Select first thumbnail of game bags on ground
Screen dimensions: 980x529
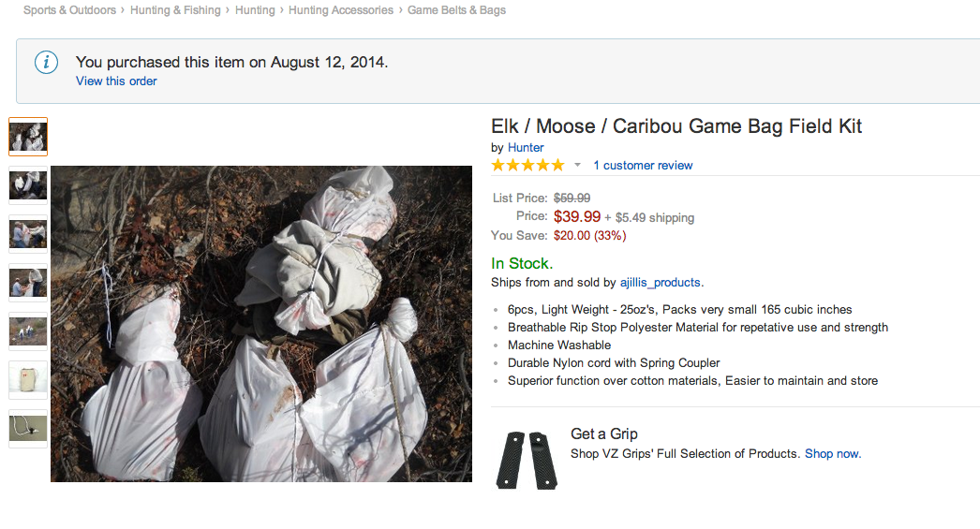pyautogui.click(x=28, y=137)
